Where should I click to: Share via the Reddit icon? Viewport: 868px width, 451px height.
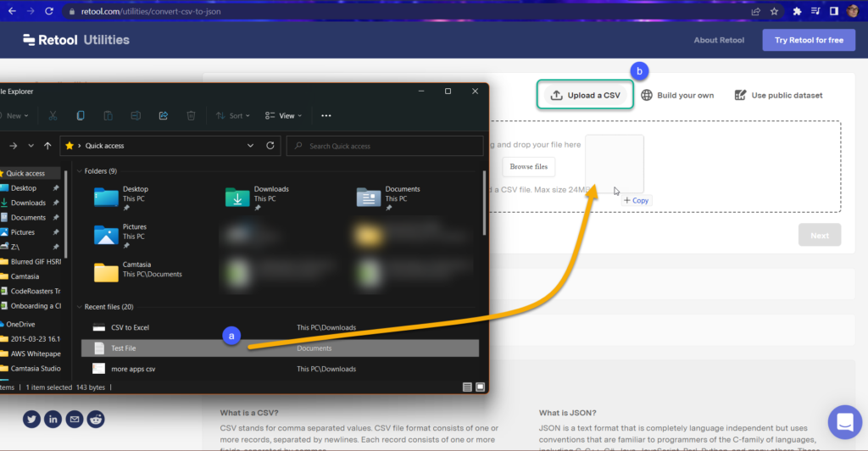(x=97, y=419)
